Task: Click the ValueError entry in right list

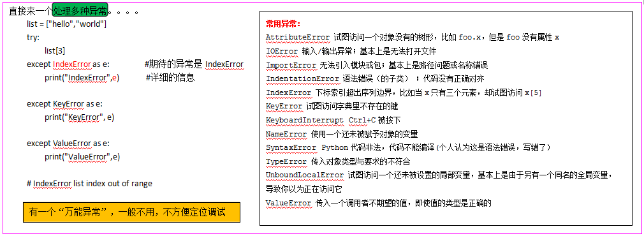Action: (x=288, y=203)
